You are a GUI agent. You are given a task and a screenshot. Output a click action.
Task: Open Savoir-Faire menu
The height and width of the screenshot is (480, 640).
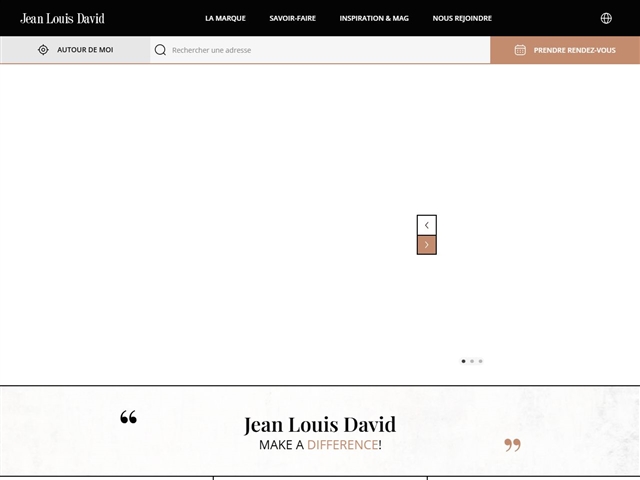tap(293, 18)
